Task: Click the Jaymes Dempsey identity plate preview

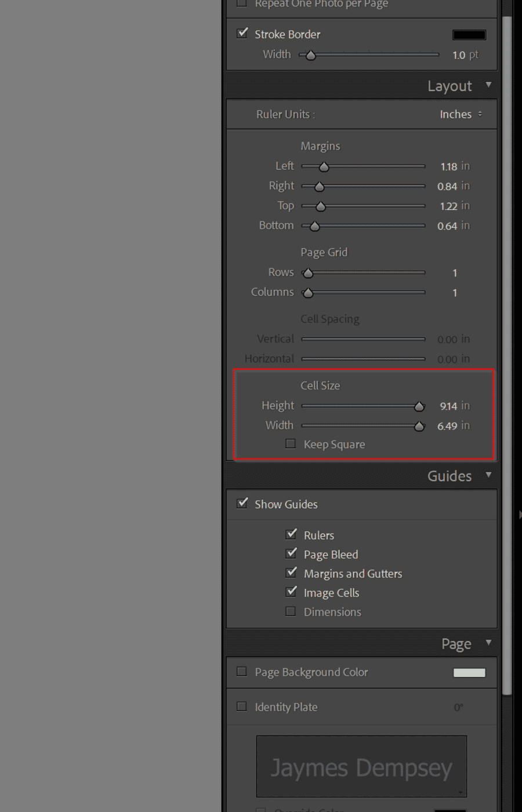Action: pos(361,767)
